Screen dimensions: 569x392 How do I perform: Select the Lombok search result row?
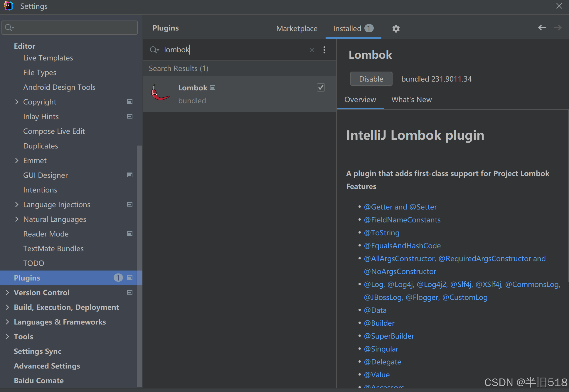pos(240,94)
